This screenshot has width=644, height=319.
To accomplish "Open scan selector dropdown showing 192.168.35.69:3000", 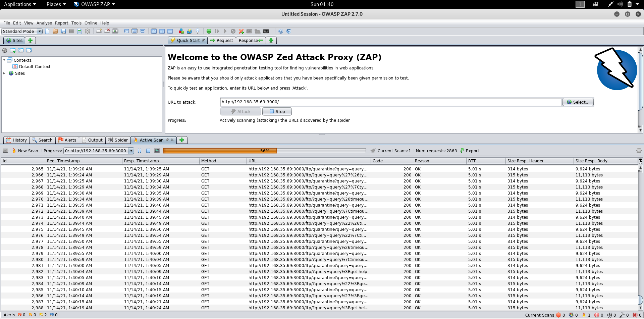I will 99,151.
